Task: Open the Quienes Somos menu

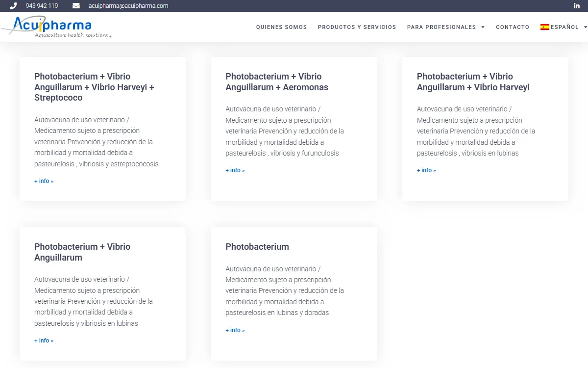Action: coord(282,27)
